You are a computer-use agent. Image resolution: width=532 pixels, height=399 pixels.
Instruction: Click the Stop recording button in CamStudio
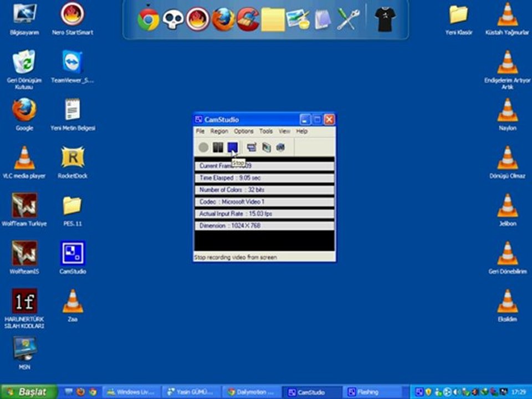click(x=232, y=147)
